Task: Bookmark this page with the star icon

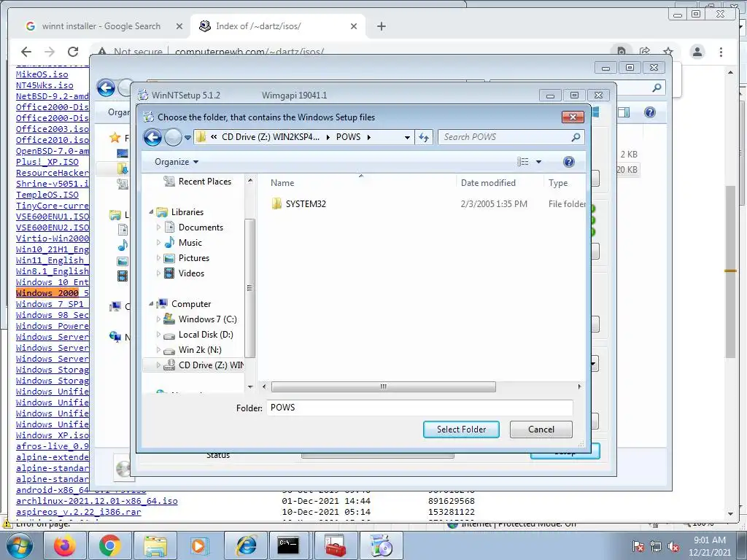Action: 668,52
